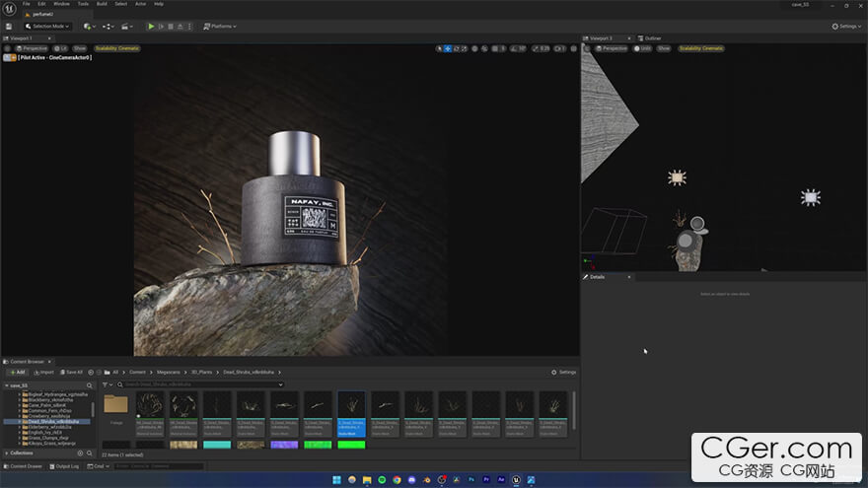Toggle the Show flags button in Viewport 1
This screenshot has width=868, height=488.
tap(80, 48)
